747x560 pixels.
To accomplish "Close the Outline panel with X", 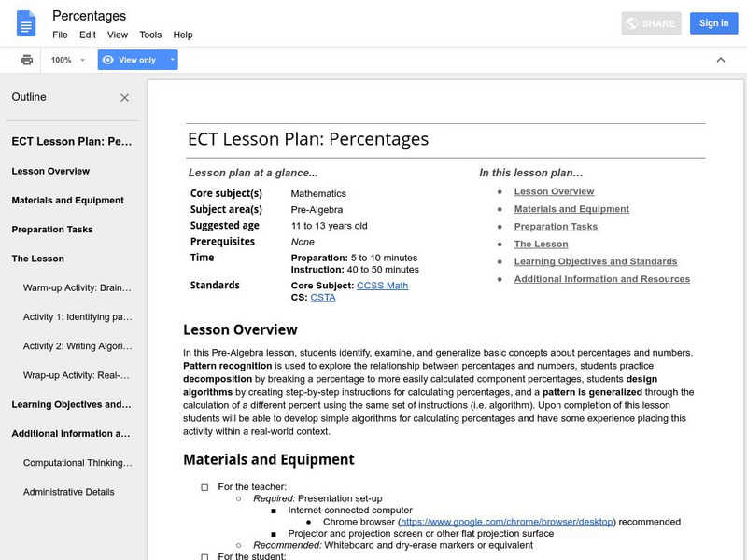I will [x=125, y=98].
